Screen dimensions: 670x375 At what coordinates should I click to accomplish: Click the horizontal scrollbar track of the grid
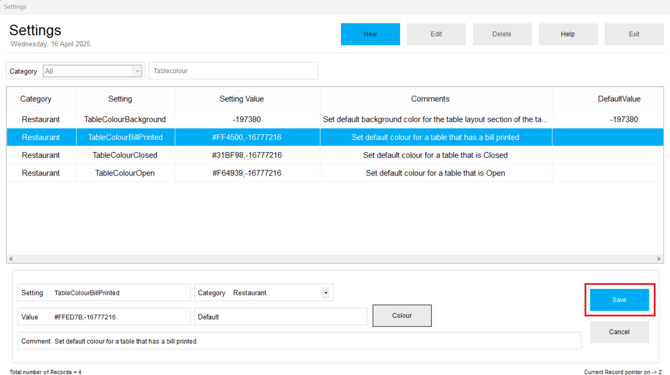click(x=335, y=259)
